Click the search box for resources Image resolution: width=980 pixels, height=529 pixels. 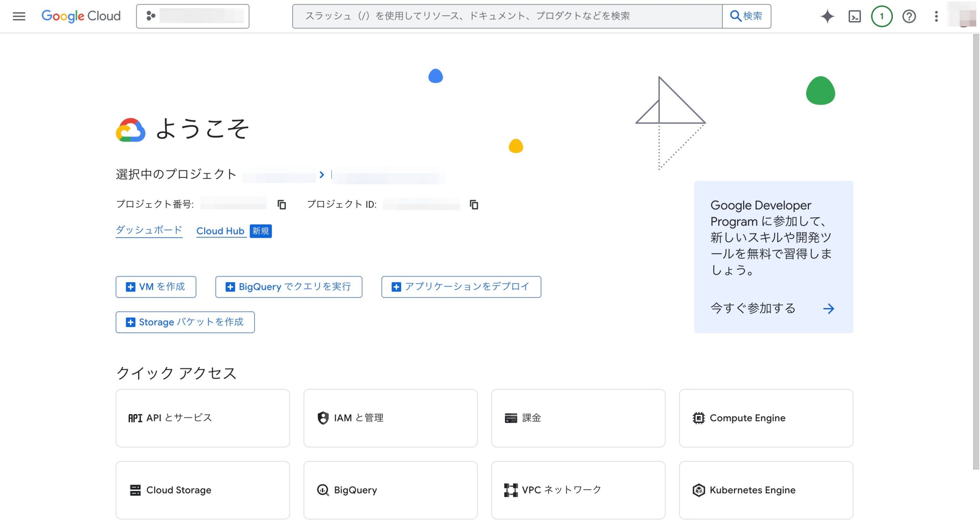[x=507, y=16]
